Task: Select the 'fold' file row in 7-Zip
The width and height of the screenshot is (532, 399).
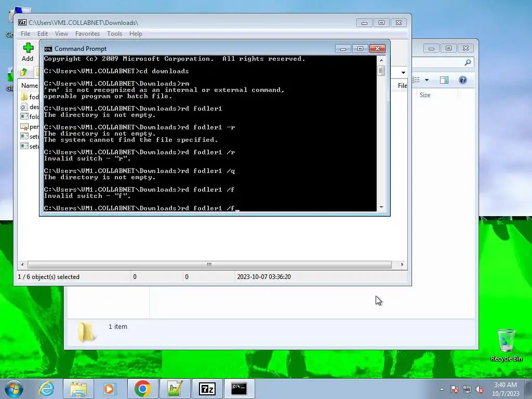Action: [30, 117]
